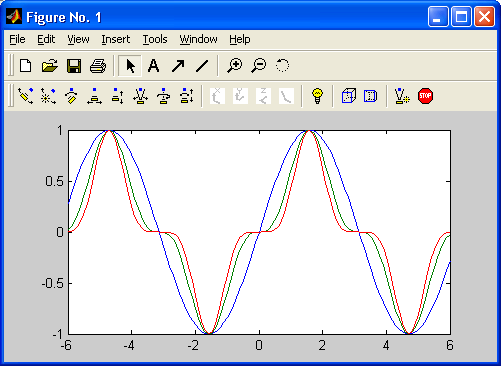Click the MATLAB logo in the title bar

click(14, 17)
